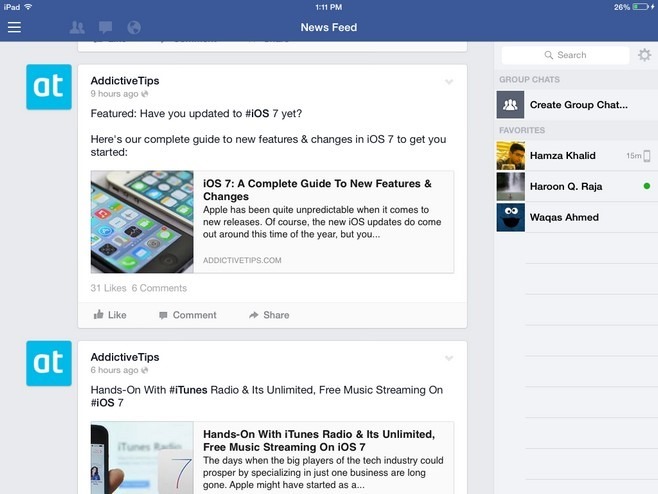
Task: Tap mobile device icon beside Hamza Khalid
Action: tap(647, 156)
